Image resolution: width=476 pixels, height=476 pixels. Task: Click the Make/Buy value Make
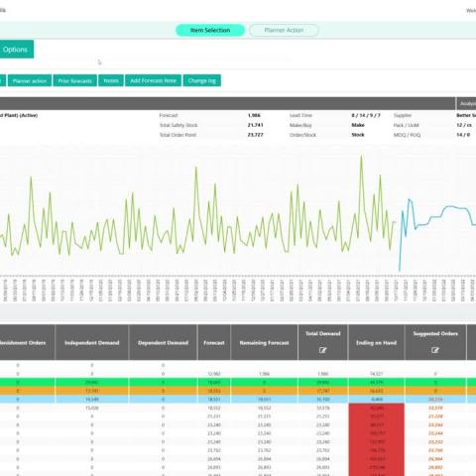(x=358, y=125)
